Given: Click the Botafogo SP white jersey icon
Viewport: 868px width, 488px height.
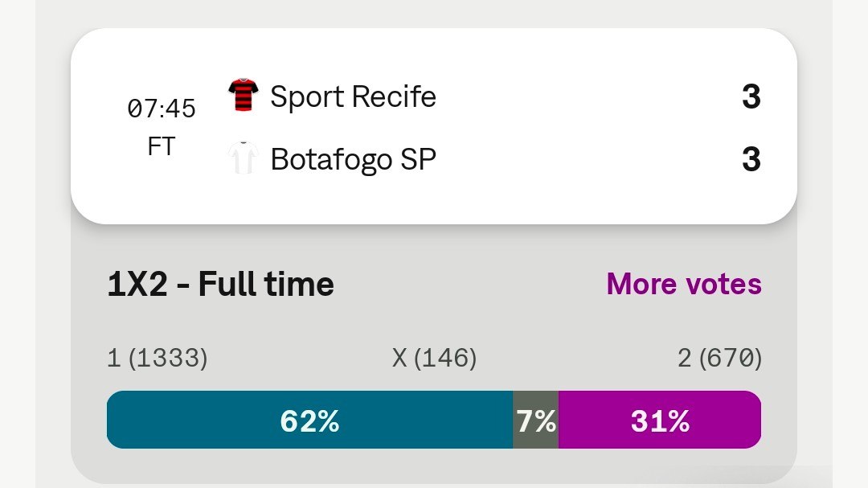Looking at the screenshot, I should [x=243, y=158].
